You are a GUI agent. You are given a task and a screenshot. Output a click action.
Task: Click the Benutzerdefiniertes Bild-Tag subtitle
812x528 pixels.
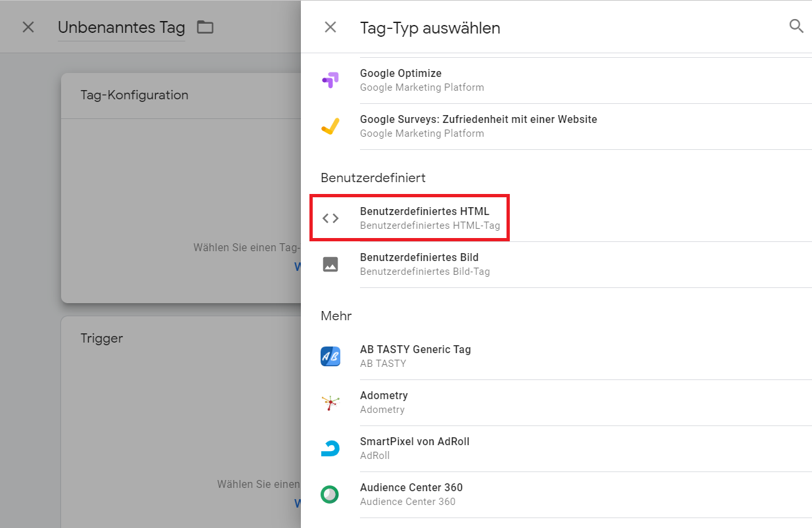click(x=424, y=272)
